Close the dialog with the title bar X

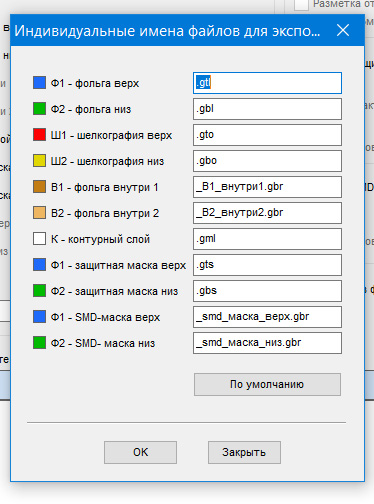[343, 30]
